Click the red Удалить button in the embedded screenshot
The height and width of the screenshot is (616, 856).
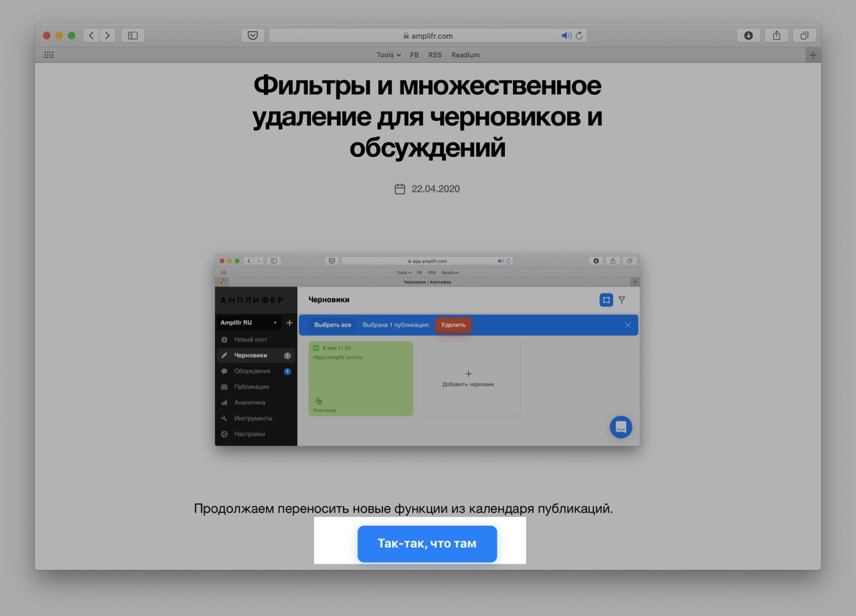point(453,324)
